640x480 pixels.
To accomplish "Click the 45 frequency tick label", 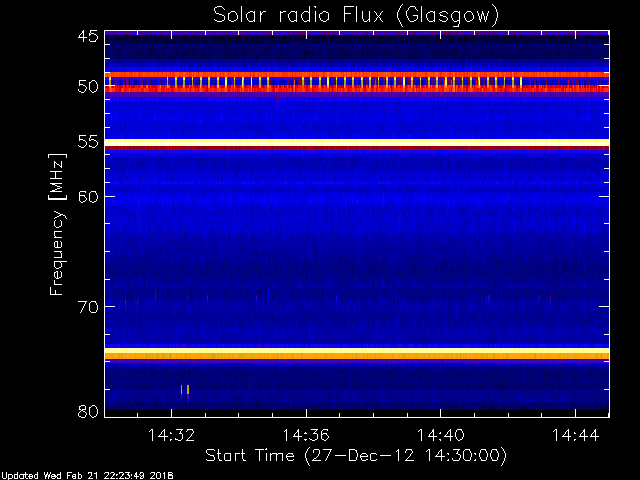I will (x=88, y=36).
